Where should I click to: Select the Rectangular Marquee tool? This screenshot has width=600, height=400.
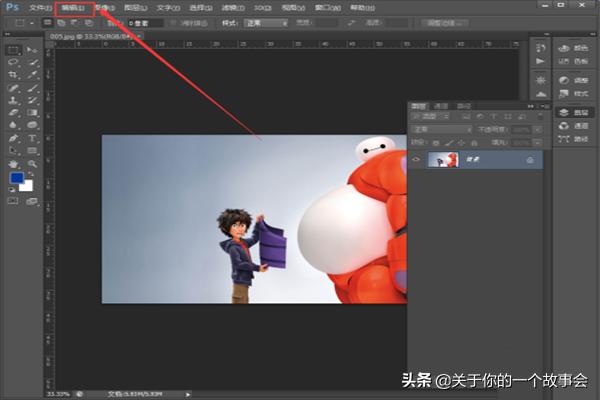(13, 49)
